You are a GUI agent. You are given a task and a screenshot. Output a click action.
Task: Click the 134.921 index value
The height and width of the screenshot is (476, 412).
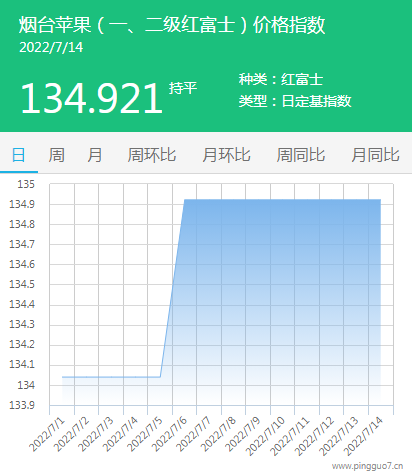coord(92,99)
